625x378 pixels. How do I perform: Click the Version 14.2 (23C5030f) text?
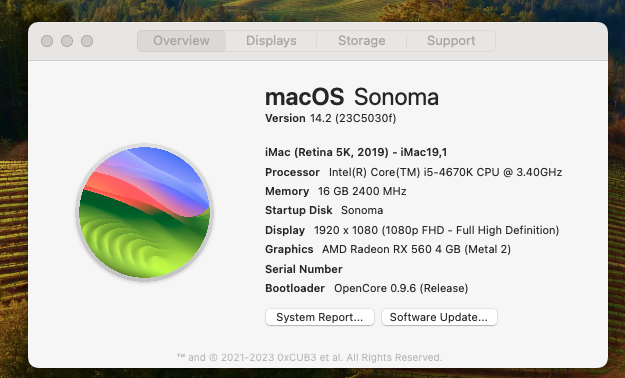(330, 118)
